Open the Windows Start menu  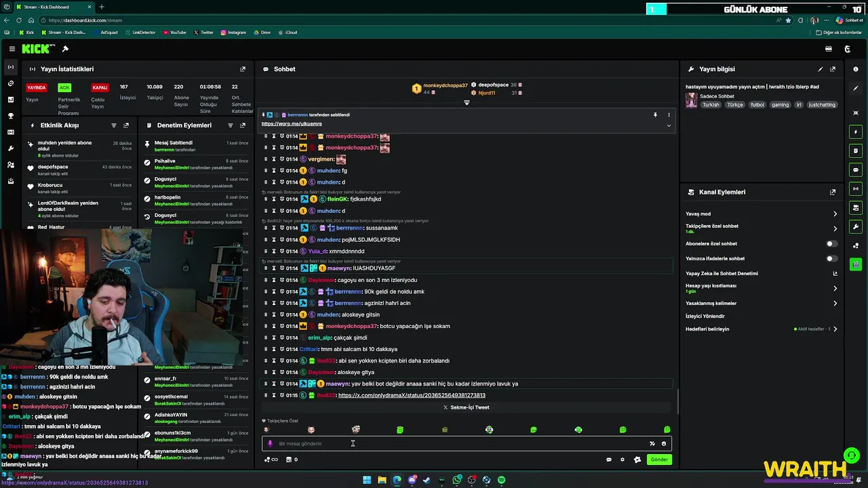tap(367, 480)
